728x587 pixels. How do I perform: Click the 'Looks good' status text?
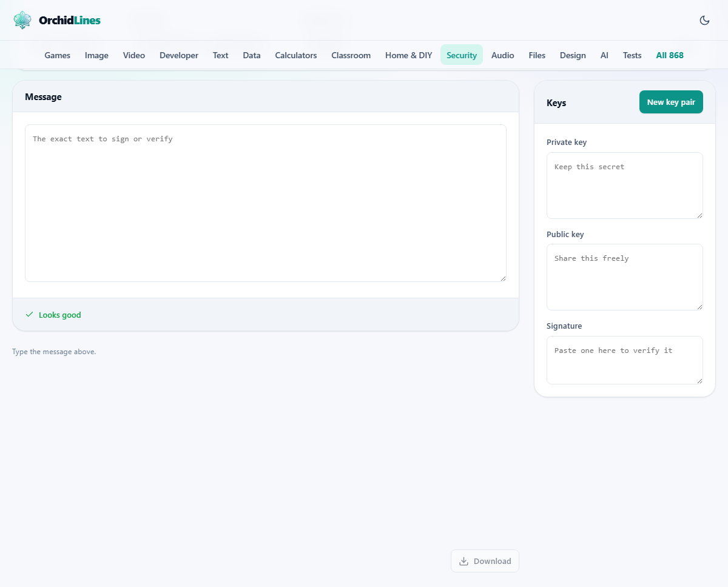[60, 315]
